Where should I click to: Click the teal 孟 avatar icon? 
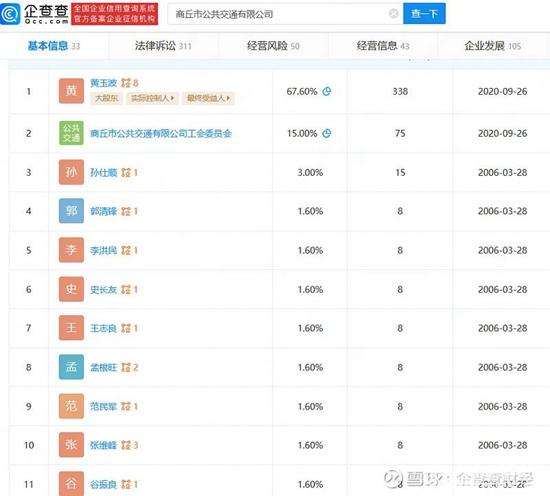click(x=71, y=367)
